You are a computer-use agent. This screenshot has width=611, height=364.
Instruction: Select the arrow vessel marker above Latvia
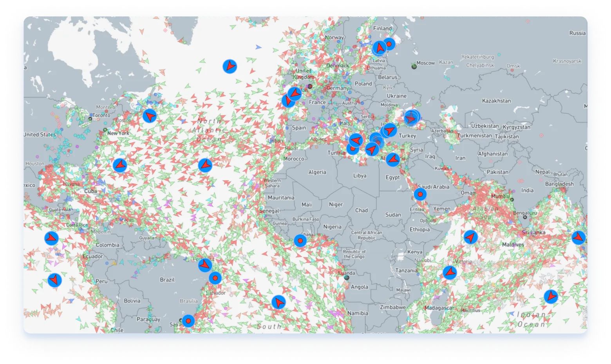[380, 48]
